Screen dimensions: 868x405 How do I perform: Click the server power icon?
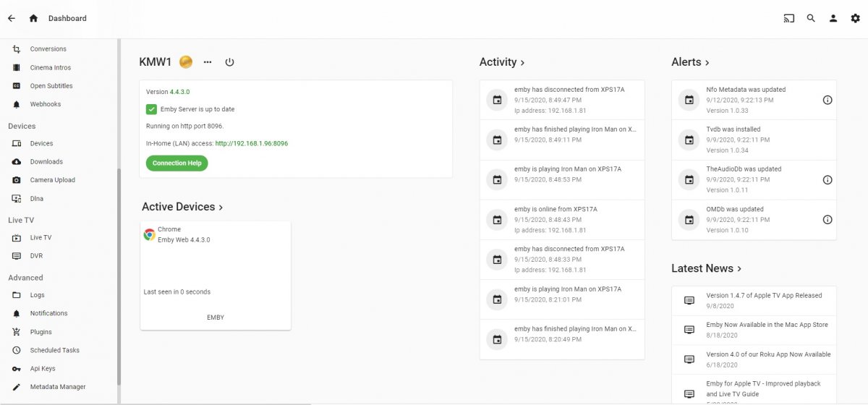click(x=229, y=62)
